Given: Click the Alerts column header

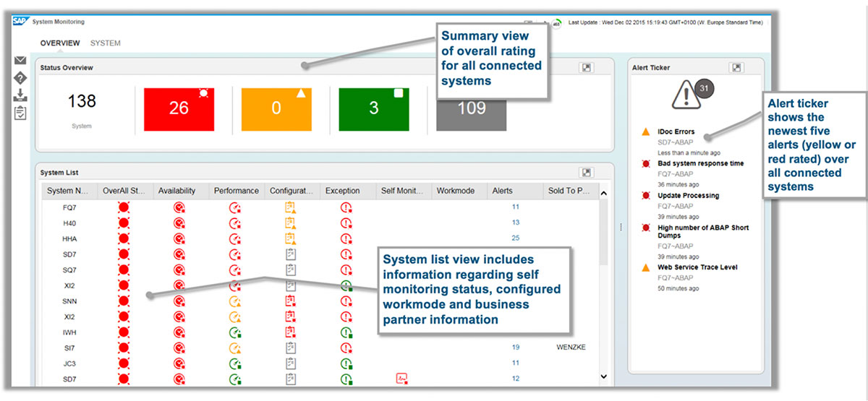Looking at the screenshot, I should pos(514,191).
